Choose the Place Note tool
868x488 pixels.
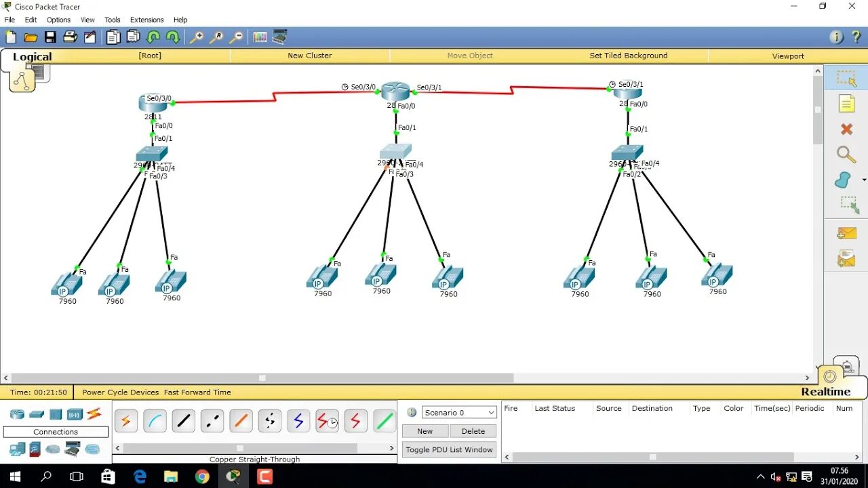(846, 104)
